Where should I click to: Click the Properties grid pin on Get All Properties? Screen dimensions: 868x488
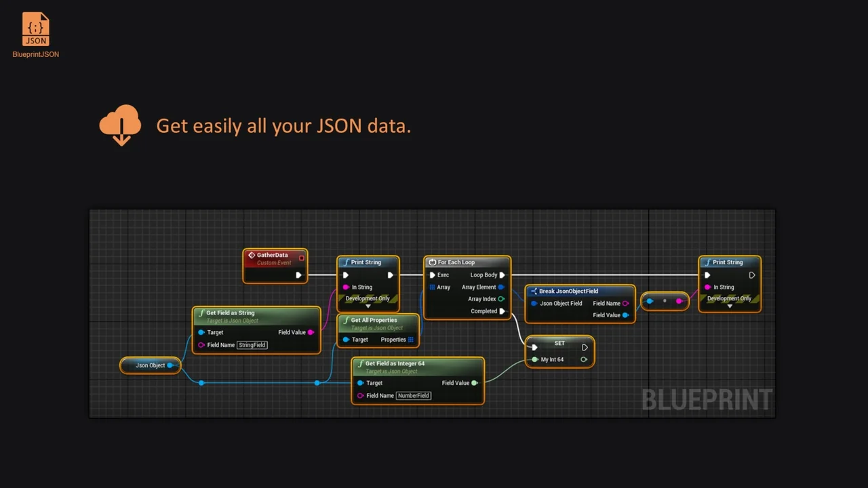[412, 340]
